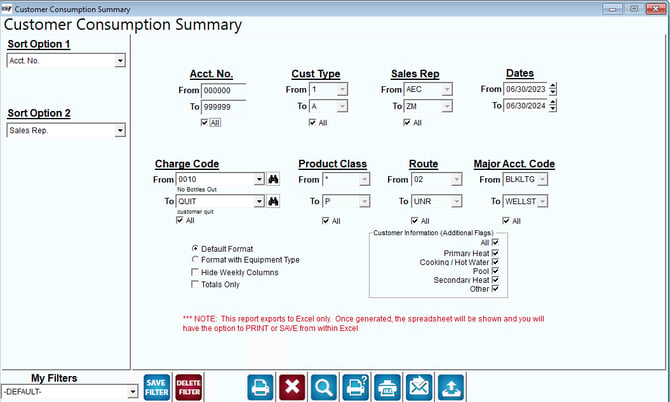
Task: Open Major Acct. Code To WELLST dropdown
Action: tap(542, 201)
